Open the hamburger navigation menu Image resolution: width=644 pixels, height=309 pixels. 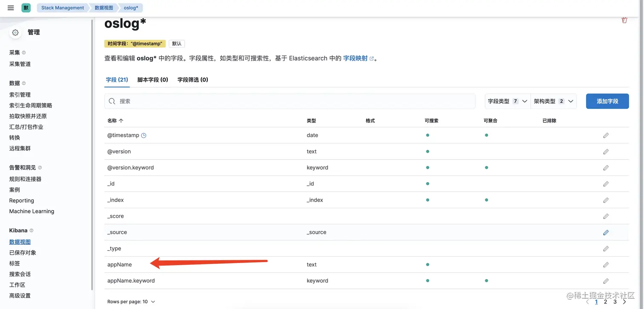pyautogui.click(x=11, y=8)
